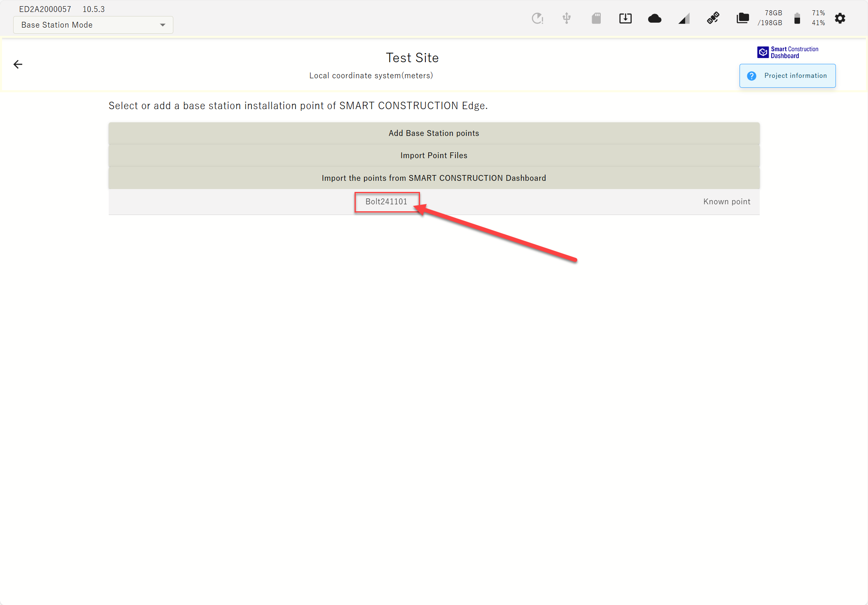Expand the Base Station Mode dropdown
868x605 pixels.
tap(93, 25)
